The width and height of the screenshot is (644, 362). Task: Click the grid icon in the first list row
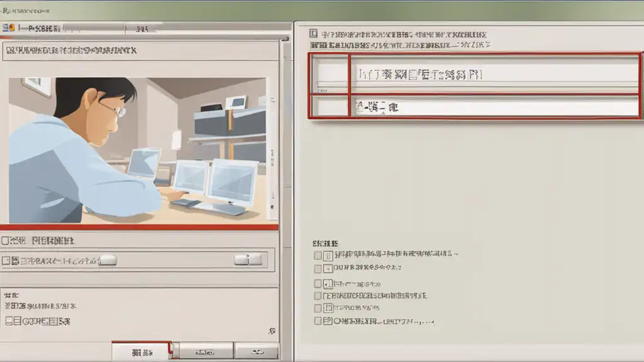(328, 256)
